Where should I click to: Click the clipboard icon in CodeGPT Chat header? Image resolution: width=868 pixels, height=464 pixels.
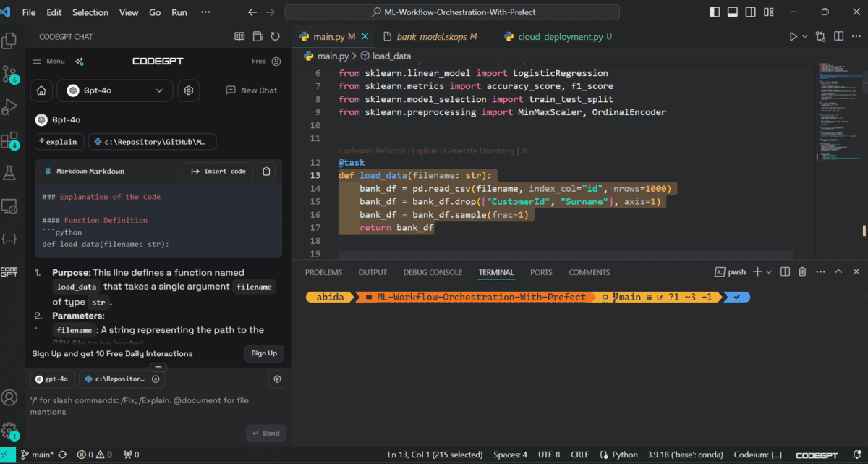point(258,36)
